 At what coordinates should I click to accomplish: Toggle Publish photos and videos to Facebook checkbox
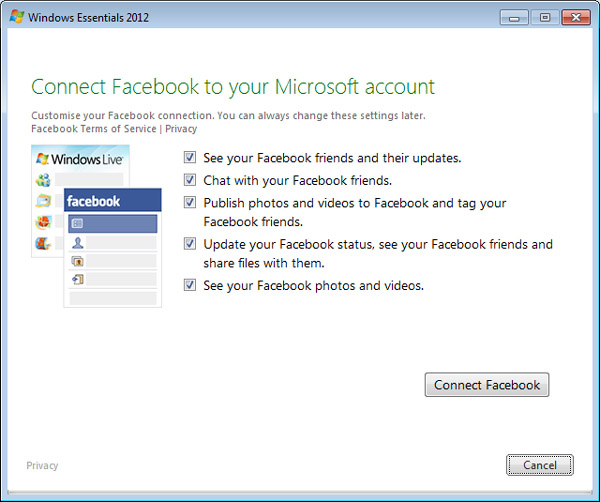point(190,202)
